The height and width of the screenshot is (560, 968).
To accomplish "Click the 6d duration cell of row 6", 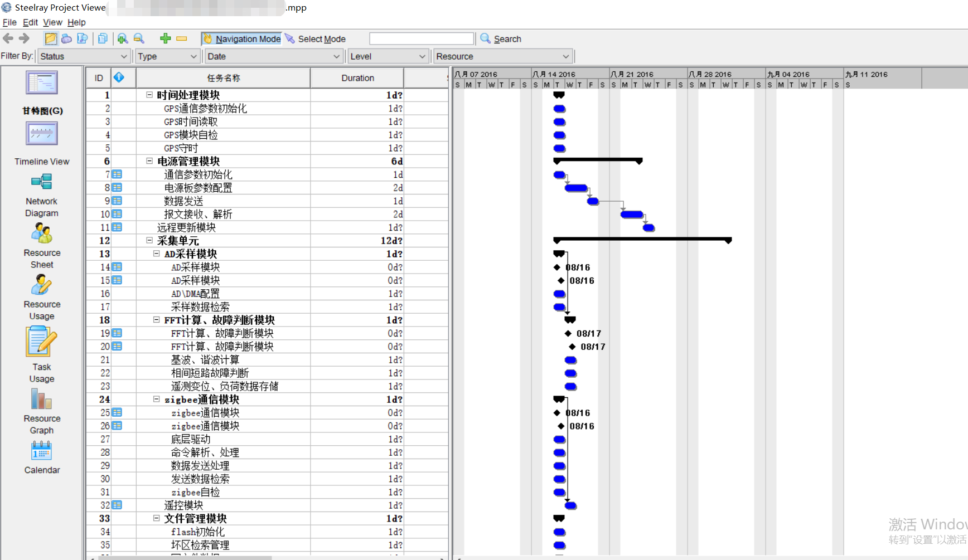I will pyautogui.click(x=357, y=161).
